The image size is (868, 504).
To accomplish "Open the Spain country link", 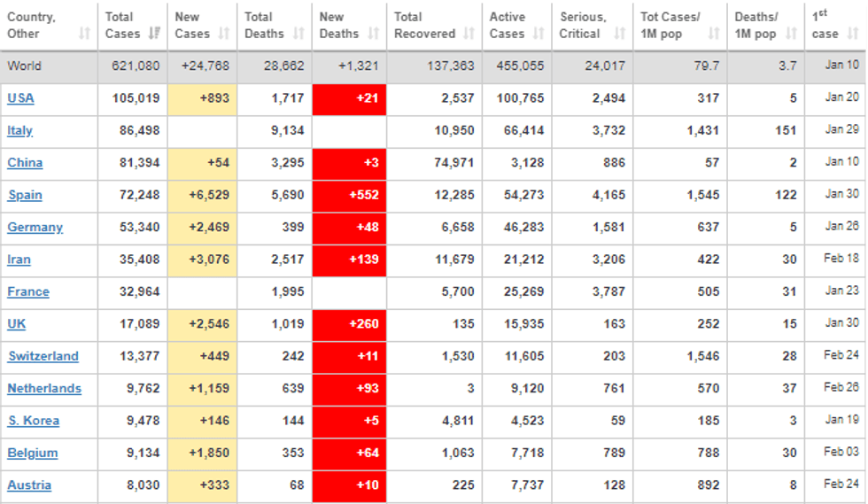I will (25, 195).
